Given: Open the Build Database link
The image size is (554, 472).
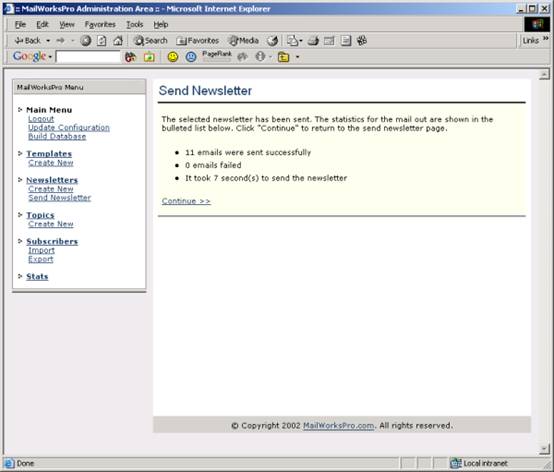Looking at the screenshot, I should tap(57, 136).
